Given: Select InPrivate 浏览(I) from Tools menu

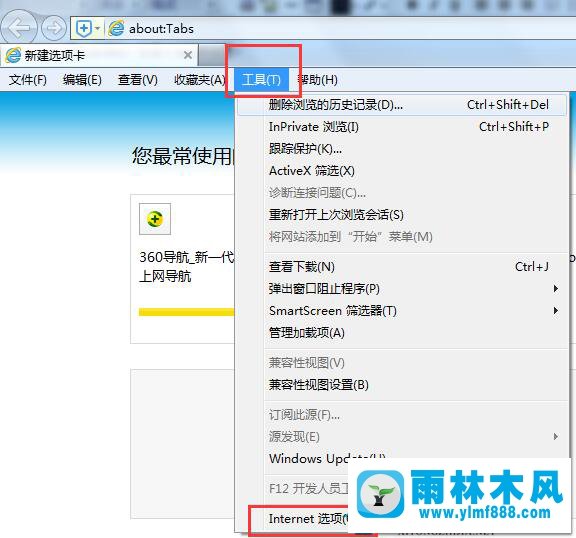Looking at the screenshot, I should pyautogui.click(x=402, y=127).
